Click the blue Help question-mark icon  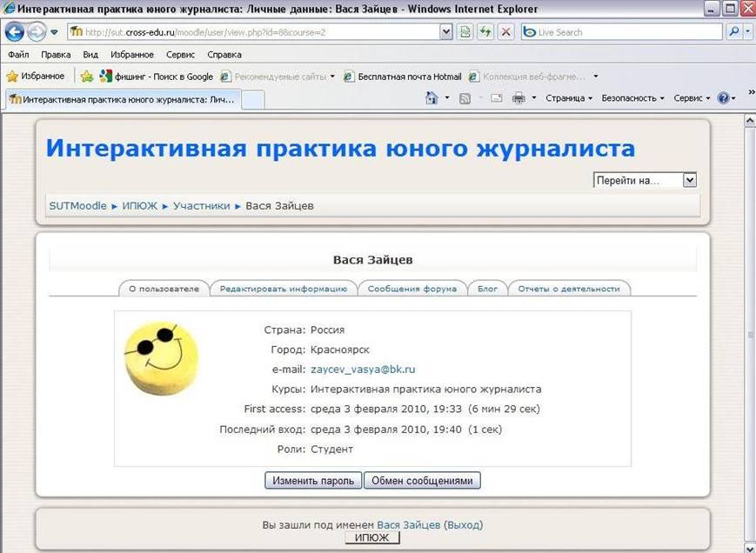723,98
